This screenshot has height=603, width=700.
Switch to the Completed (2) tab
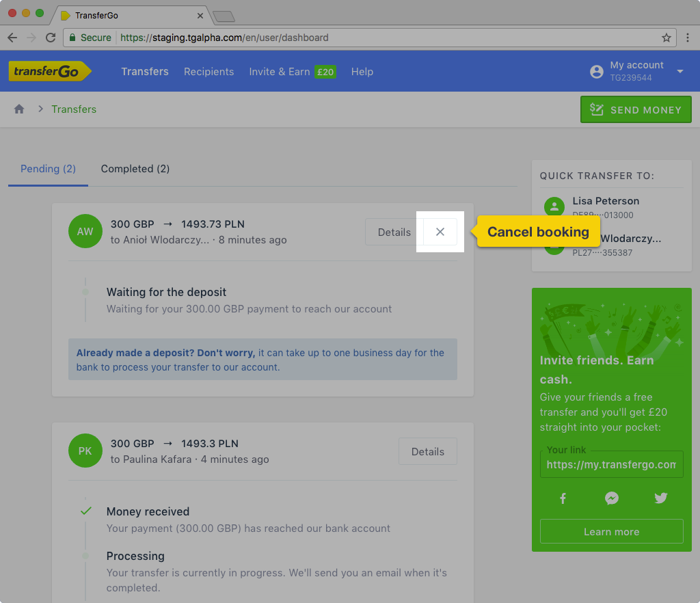[135, 169]
